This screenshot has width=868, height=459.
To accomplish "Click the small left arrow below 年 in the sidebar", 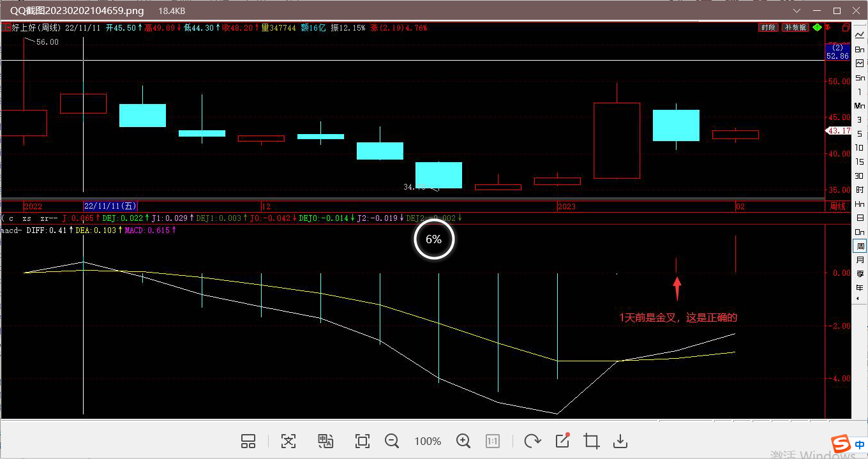I will (x=857, y=299).
